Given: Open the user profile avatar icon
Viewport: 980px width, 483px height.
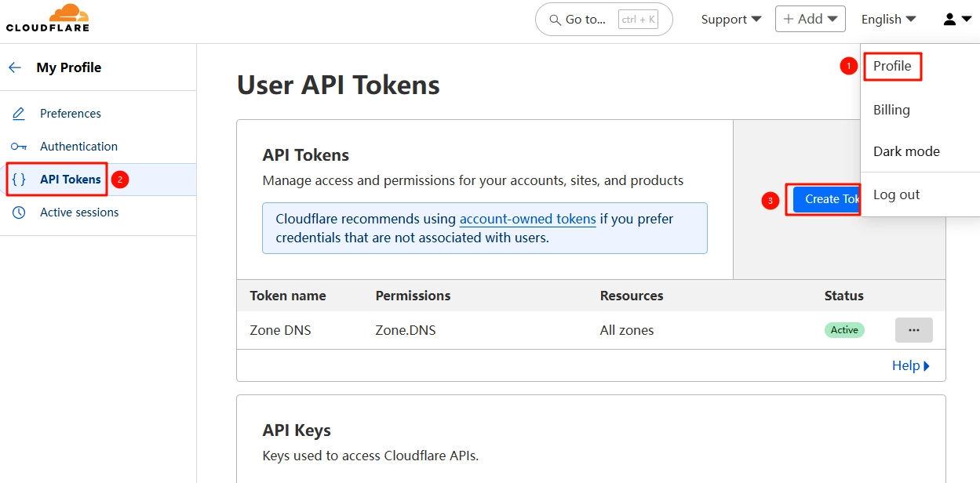Looking at the screenshot, I should click(949, 18).
